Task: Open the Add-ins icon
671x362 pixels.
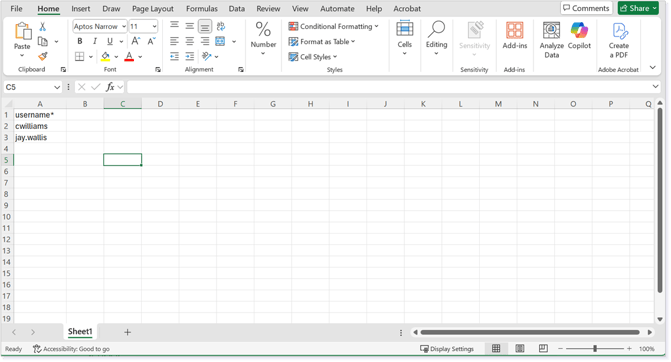Action: coord(514,36)
